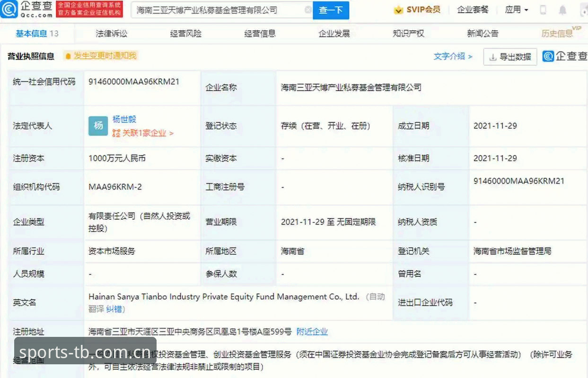Switch to the 知识产权 tab
The width and height of the screenshot is (588, 378).
pos(408,34)
